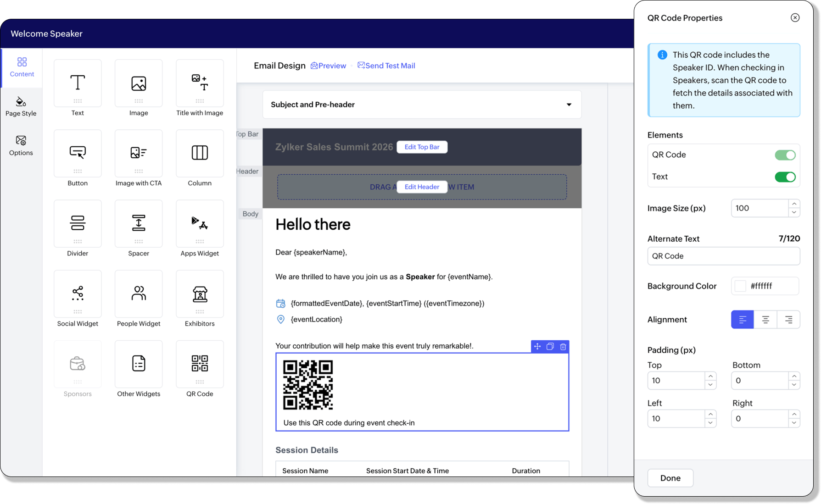
Task: Select the Text content block
Action: pyautogui.click(x=78, y=83)
